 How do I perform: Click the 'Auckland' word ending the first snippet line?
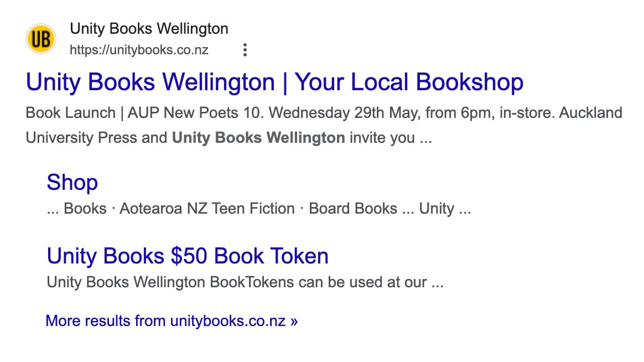pos(590,113)
